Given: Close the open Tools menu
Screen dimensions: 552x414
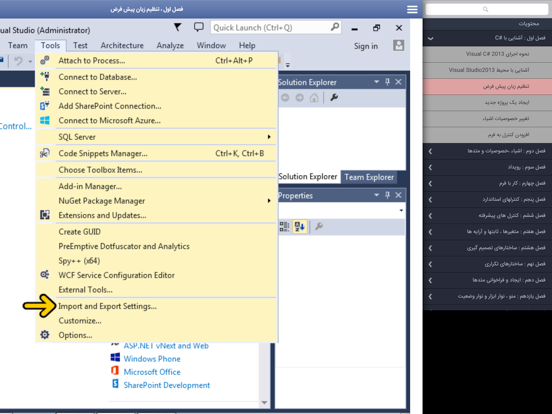Looking at the screenshot, I should point(50,45).
